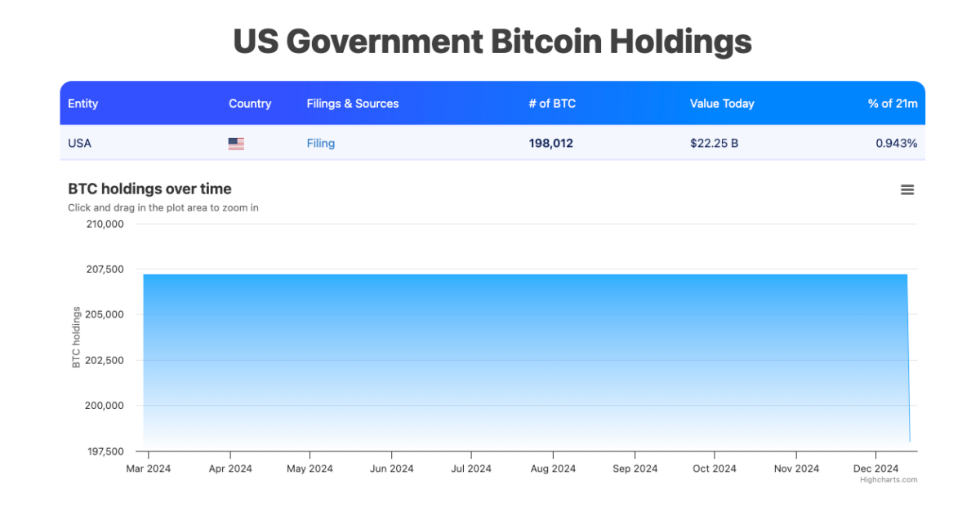Click the 198,012 BTC value
The width and height of the screenshot is (980, 511).
(551, 144)
